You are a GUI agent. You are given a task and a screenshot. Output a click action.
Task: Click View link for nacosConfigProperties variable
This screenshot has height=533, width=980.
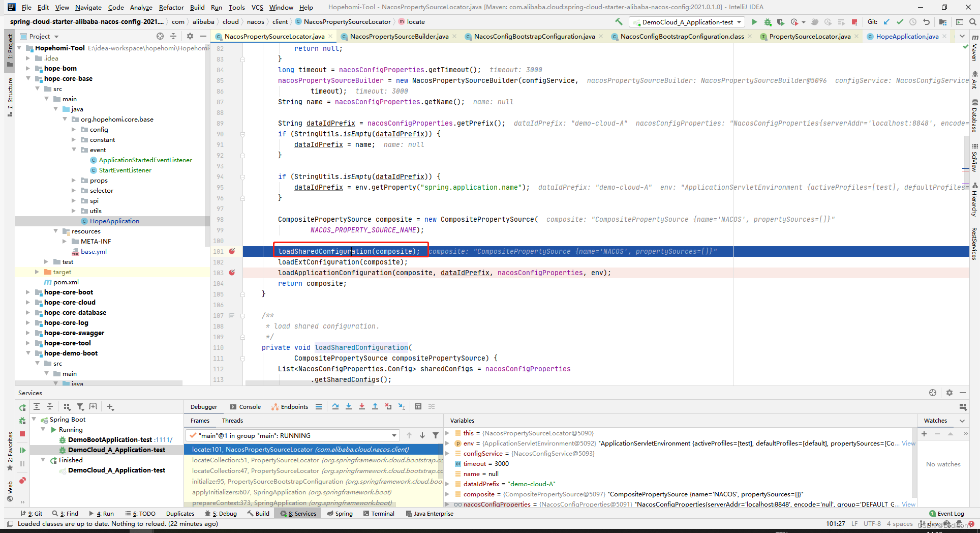[x=908, y=505]
